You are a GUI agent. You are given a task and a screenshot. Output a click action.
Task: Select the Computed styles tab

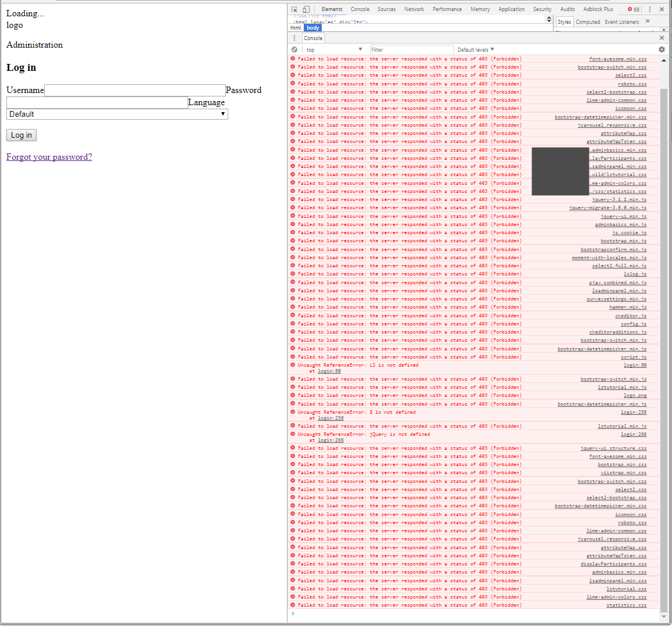click(x=588, y=22)
